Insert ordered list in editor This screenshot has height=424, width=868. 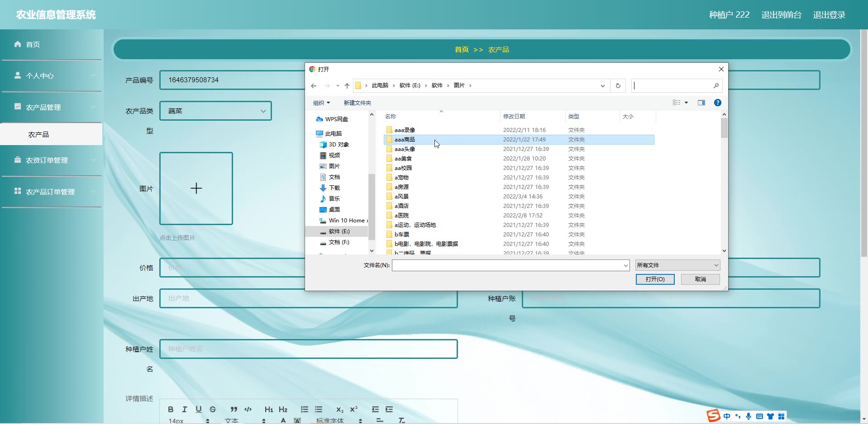pos(305,410)
